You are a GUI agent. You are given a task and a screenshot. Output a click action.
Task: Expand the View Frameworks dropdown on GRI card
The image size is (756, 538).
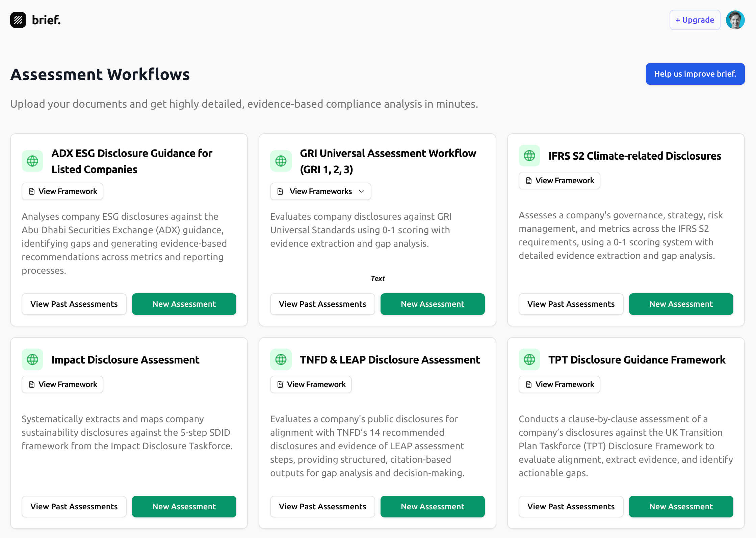tap(320, 191)
